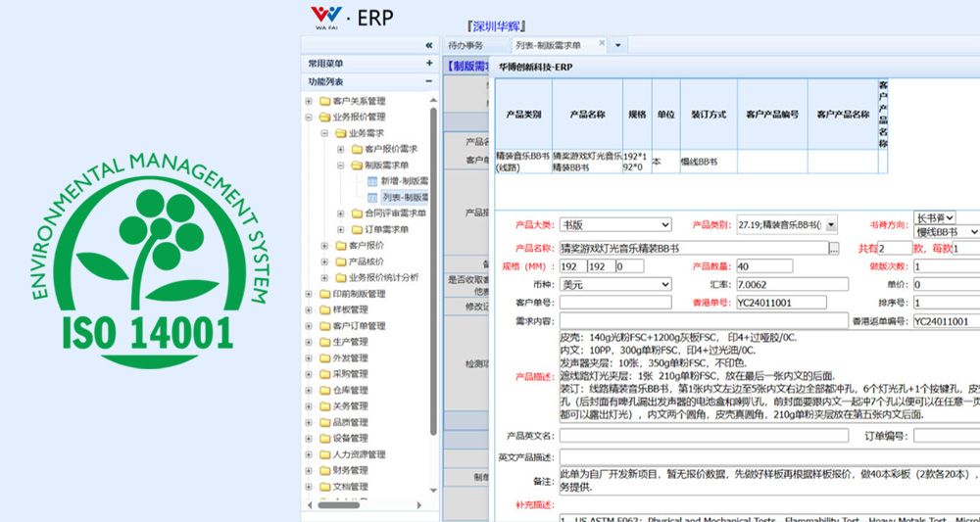Click the table cell 精装音乐BB书(线路)
This screenshot has height=522, width=980.
click(x=523, y=161)
